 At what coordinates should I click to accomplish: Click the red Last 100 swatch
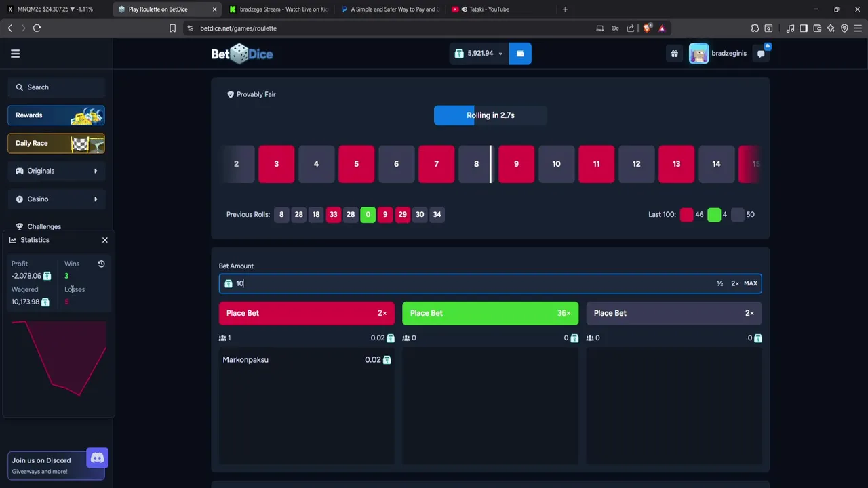686,215
